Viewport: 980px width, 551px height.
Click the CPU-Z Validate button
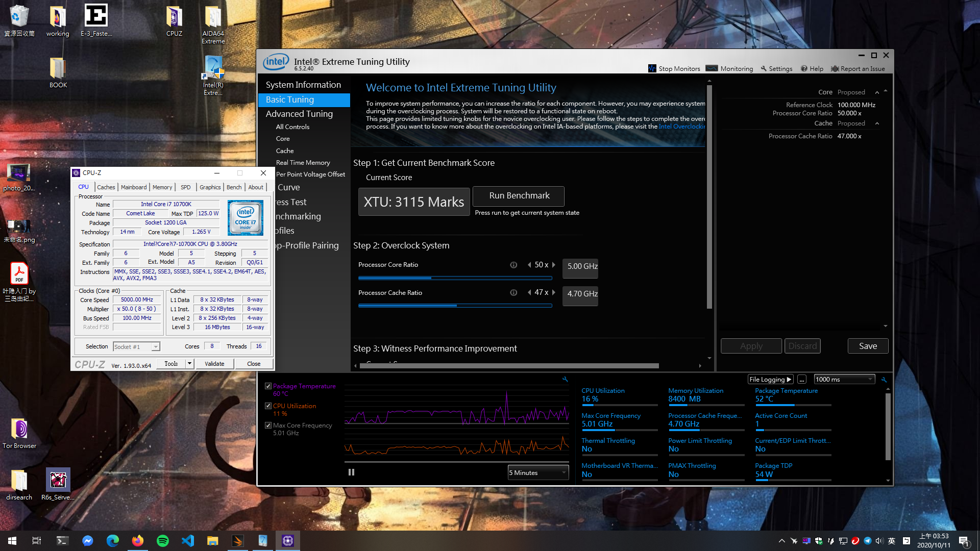point(214,364)
